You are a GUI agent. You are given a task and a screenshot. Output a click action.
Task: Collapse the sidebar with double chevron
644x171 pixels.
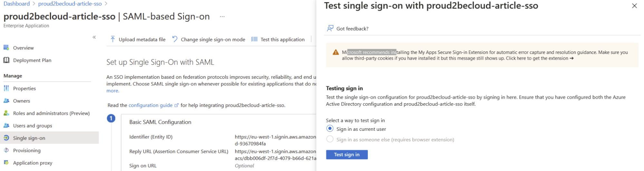(94, 37)
